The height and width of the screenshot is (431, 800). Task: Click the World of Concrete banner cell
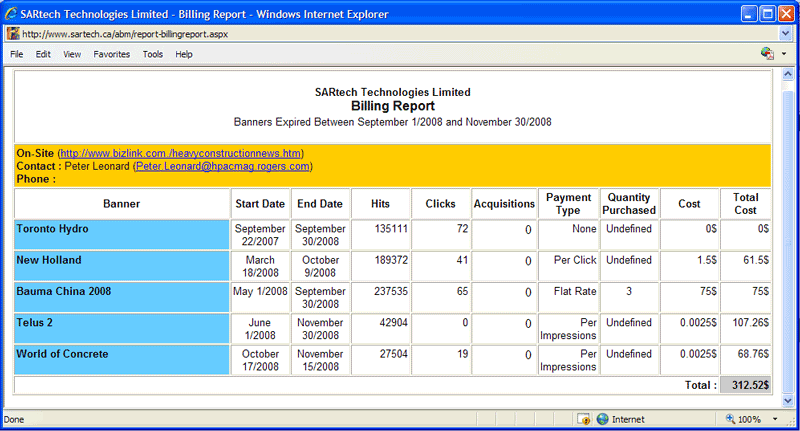(122, 360)
